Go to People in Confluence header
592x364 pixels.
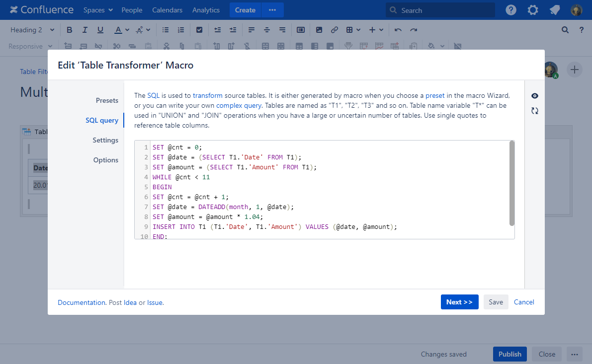132,10
